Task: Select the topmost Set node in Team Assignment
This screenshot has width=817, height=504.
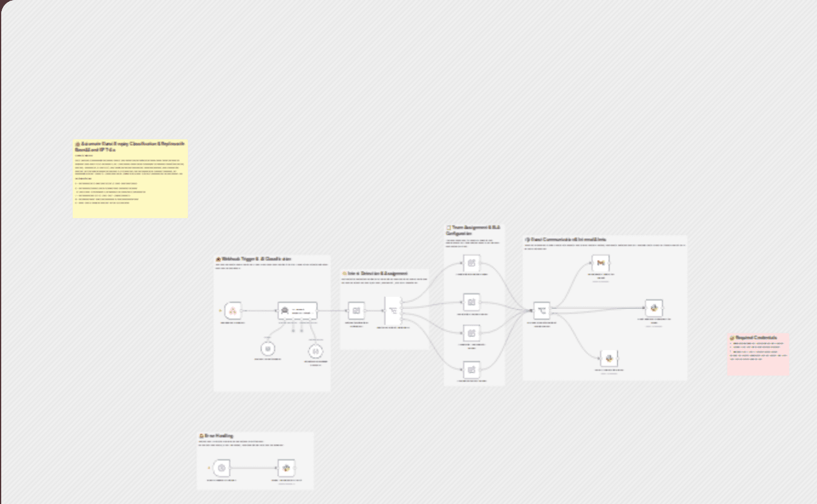Action: [x=472, y=264]
